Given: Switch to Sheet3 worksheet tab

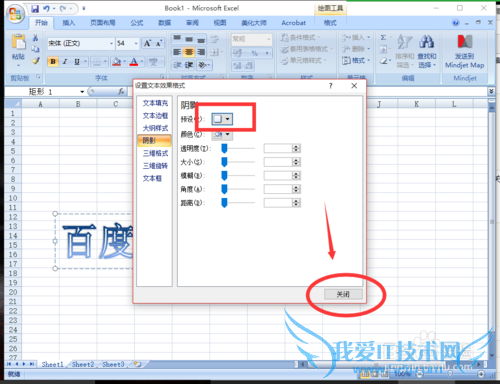Looking at the screenshot, I should (x=113, y=364).
